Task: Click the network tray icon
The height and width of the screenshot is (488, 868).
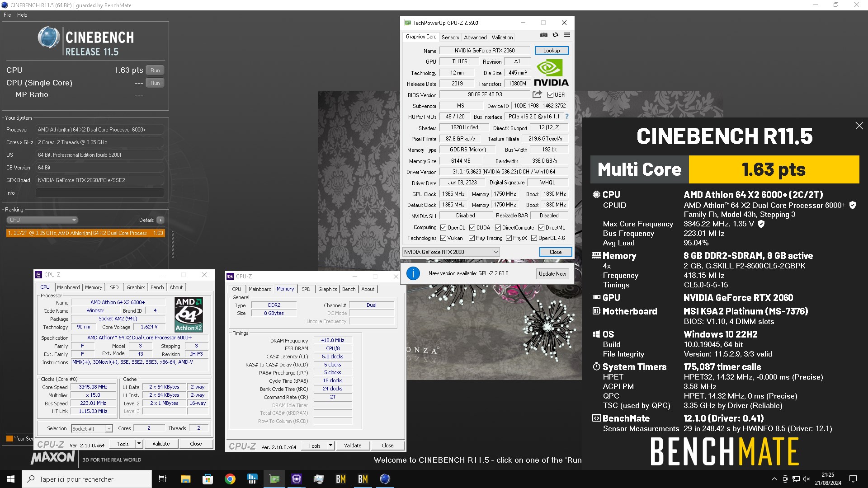Action: click(x=796, y=479)
